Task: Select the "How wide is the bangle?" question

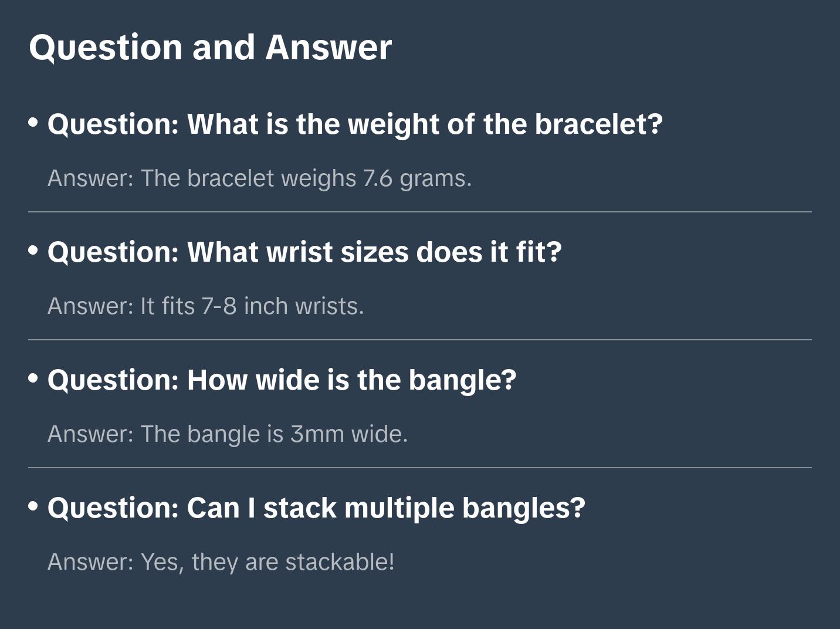Action: tap(282, 380)
